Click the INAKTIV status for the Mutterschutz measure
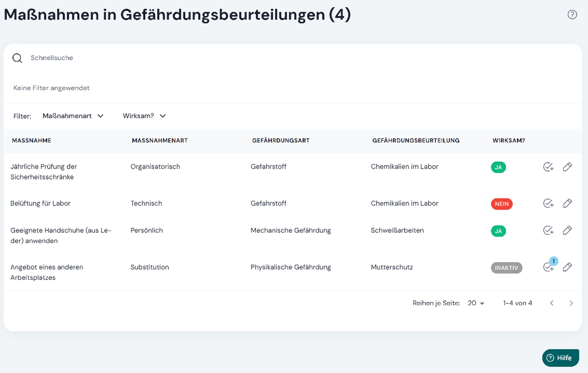 click(507, 268)
